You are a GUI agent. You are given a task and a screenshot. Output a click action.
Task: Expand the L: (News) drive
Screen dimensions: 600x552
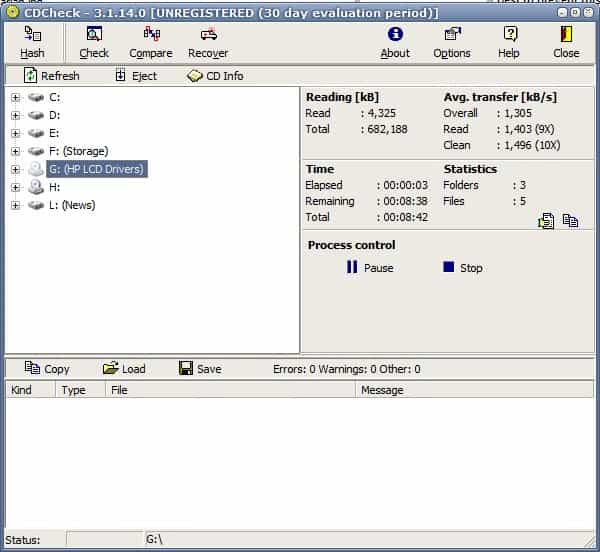click(15, 205)
